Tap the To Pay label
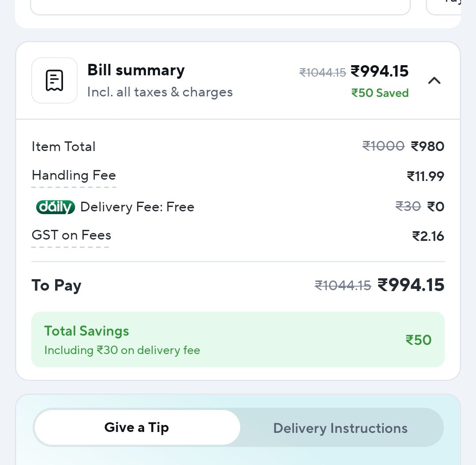Image resolution: width=476 pixels, height=465 pixels. click(x=56, y=285)
